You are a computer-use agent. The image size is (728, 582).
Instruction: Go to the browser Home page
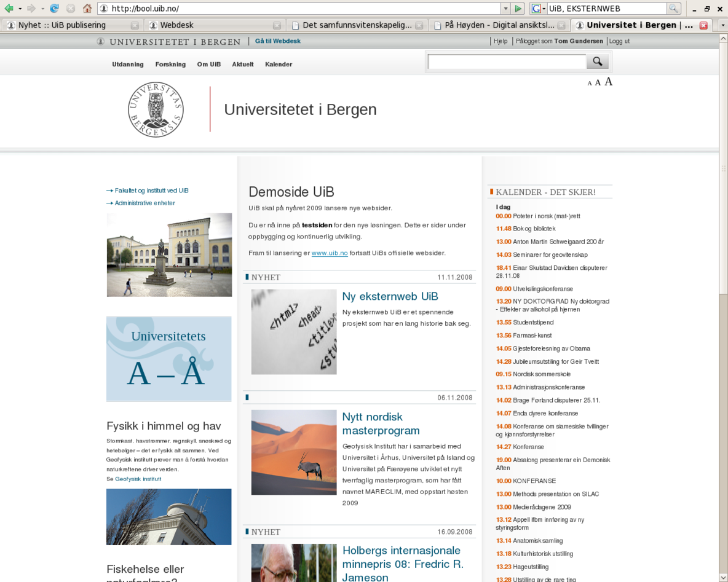87,9
